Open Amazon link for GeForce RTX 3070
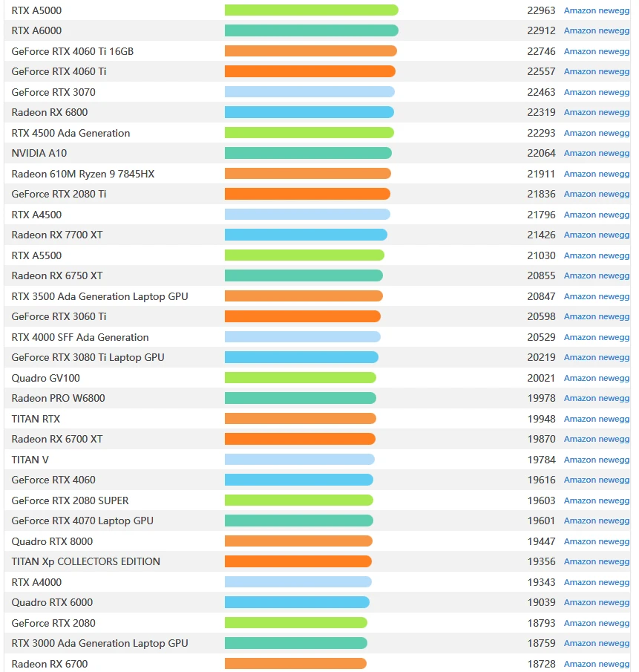Image resolution: width=639 pixels, height=672 pixels. tap(580, 92)
